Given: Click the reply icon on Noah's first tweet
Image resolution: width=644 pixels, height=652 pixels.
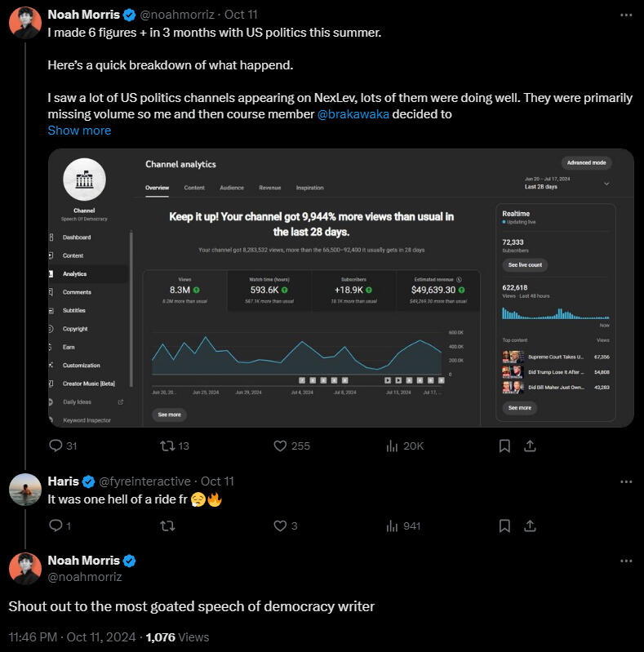Looking at the screenshot, I should (x=56, y=446).
